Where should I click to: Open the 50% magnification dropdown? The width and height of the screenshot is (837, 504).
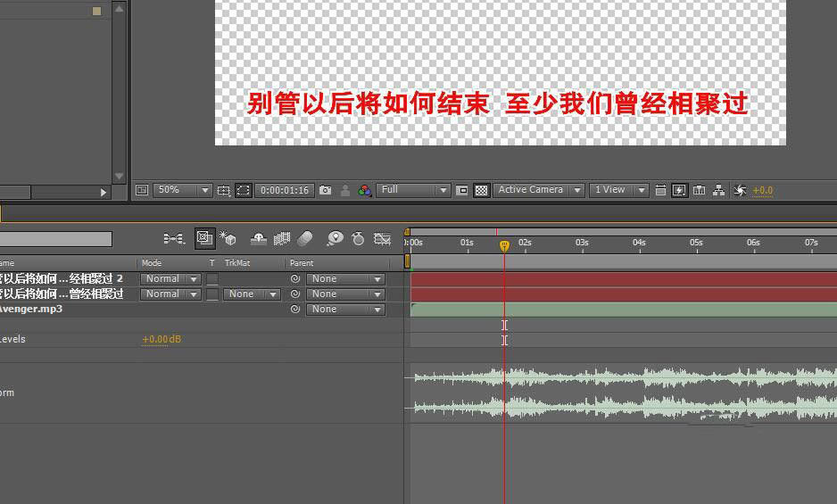(x=183, y=190)
